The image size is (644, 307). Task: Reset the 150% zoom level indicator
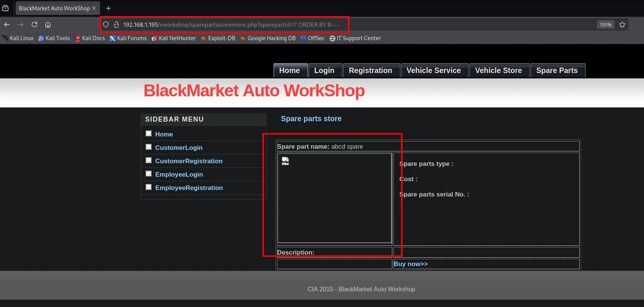point(605,24)
